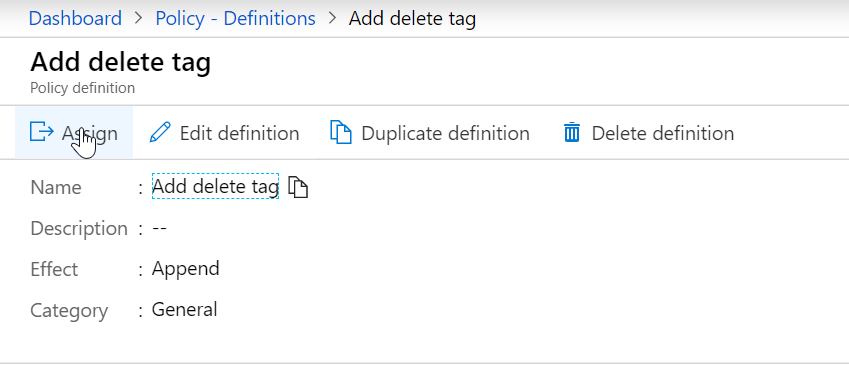Select the highlighted Add delete tag name value
This screenshot has height=373, width=849.
[x=215, y=186]
